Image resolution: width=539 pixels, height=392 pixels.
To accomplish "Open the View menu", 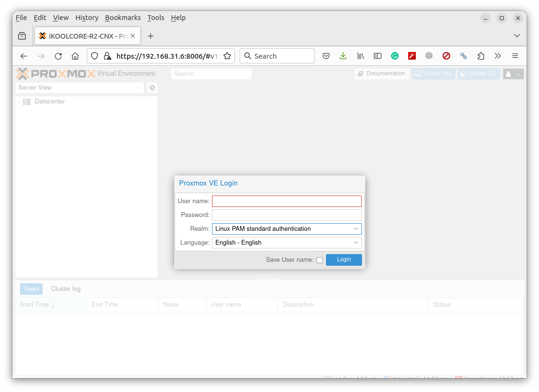I will pyautogui.click(x=61, y=18).
